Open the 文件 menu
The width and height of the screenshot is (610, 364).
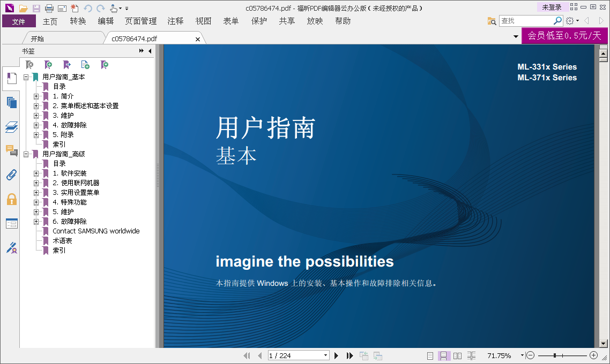19,21
